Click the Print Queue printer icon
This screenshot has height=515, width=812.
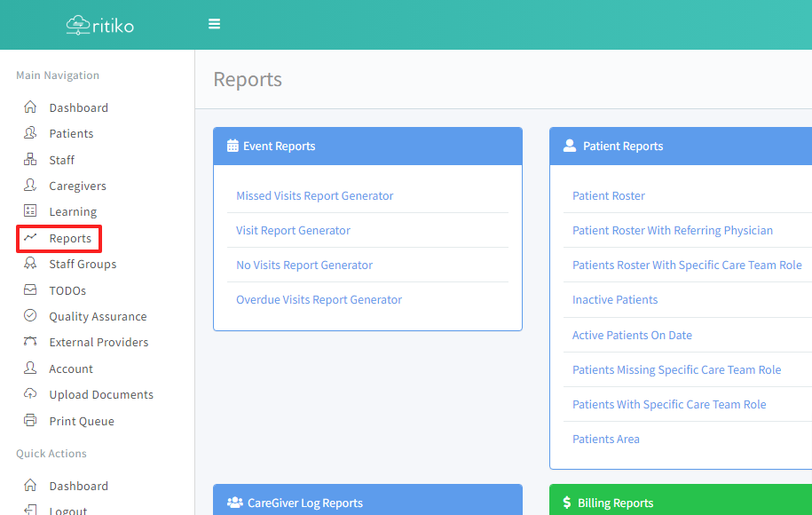30,421
